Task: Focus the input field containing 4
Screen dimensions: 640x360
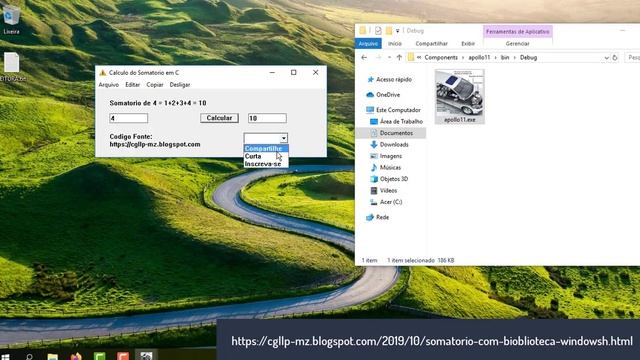Action: [129, 118]
